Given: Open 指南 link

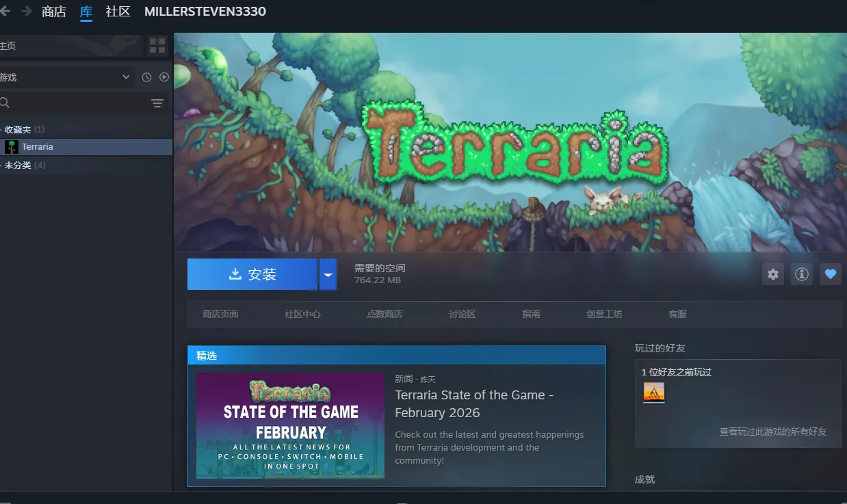Looking at the screenshot, I should 531,314.
